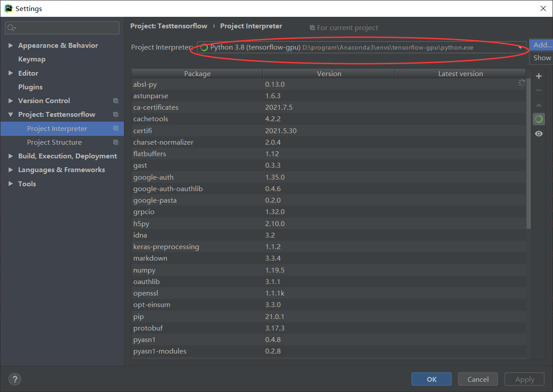This screenshot has height=392, width=553.
Task: Select the gast package row
Action: point(329,165)
